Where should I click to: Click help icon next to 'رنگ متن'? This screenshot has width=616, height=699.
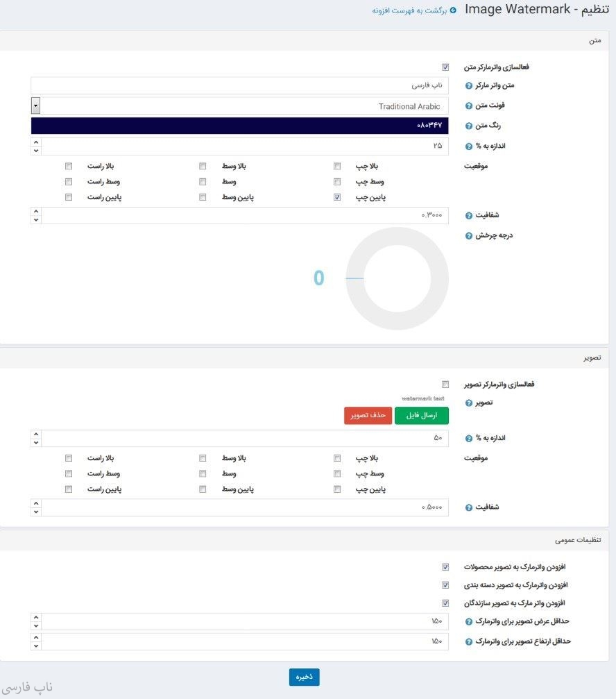tap(468, 126)
